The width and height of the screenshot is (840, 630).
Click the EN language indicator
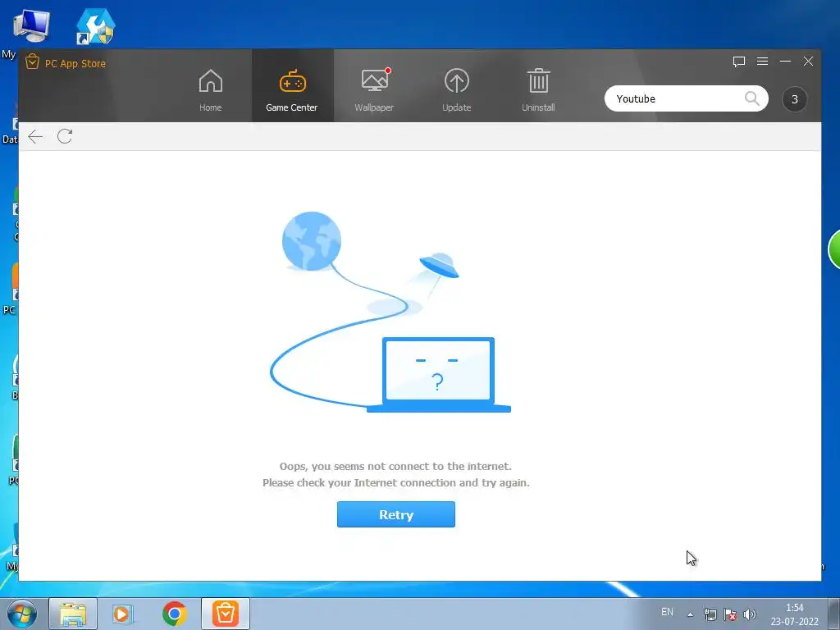pyautogui.click(x=667, y=612)
